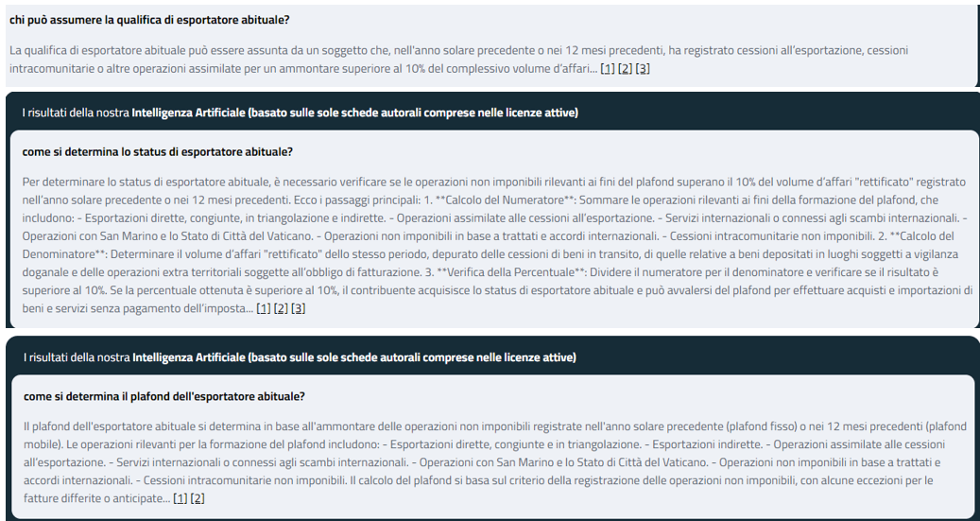This screenshot has height=521, width=980.
Task: Click the paragraph starting "Per determinare lo status"
Action: pos(378,217)
